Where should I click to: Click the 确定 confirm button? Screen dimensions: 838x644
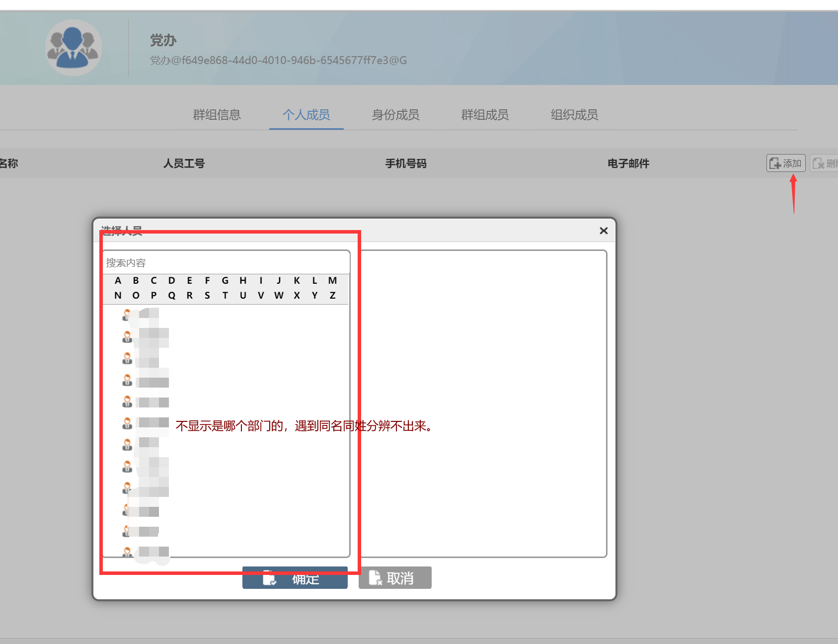tap(295, 578)
